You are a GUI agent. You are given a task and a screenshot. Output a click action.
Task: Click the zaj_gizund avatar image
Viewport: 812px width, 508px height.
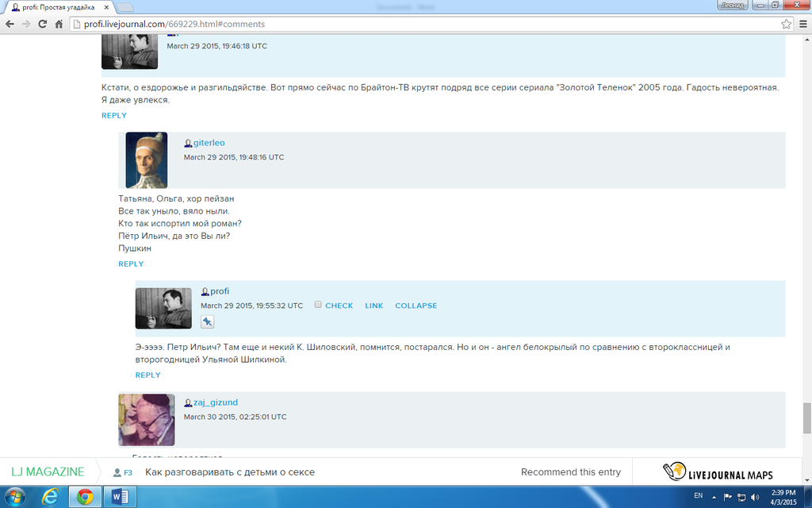147,420
